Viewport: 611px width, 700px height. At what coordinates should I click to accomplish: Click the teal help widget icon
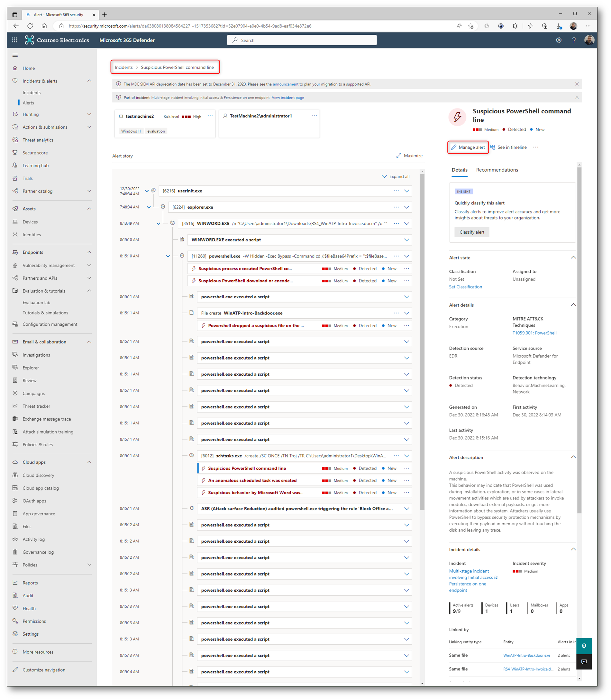pos(584,646)
